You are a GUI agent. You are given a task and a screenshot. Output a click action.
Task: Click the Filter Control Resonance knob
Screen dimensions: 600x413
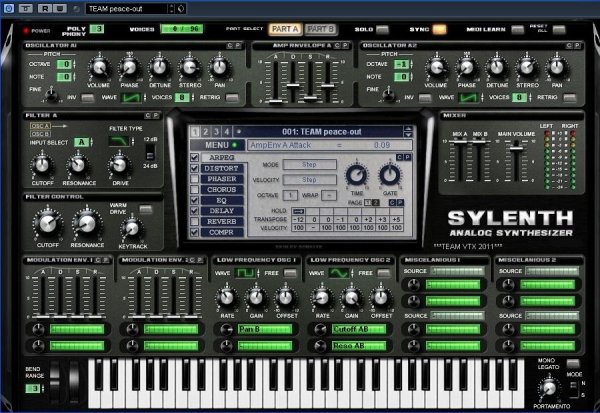pos(87,224)
